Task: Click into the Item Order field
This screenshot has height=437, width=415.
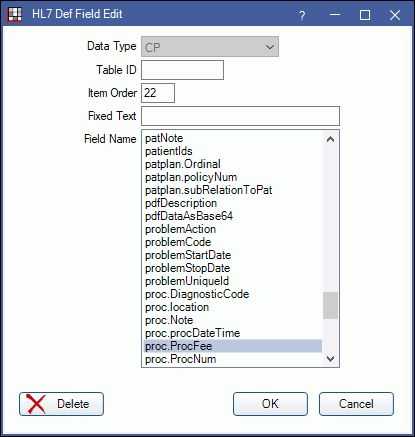Action: pos(158,93)
